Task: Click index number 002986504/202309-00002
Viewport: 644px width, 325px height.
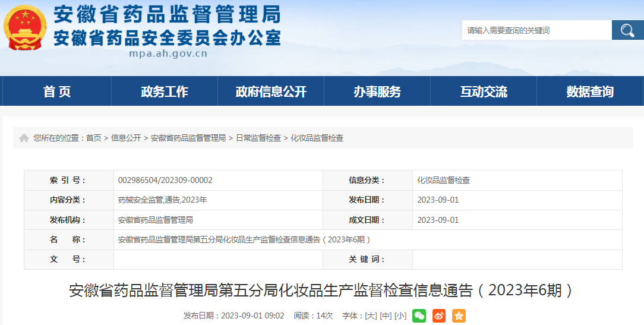Action: pyautogui.click(x=165, y=181)
